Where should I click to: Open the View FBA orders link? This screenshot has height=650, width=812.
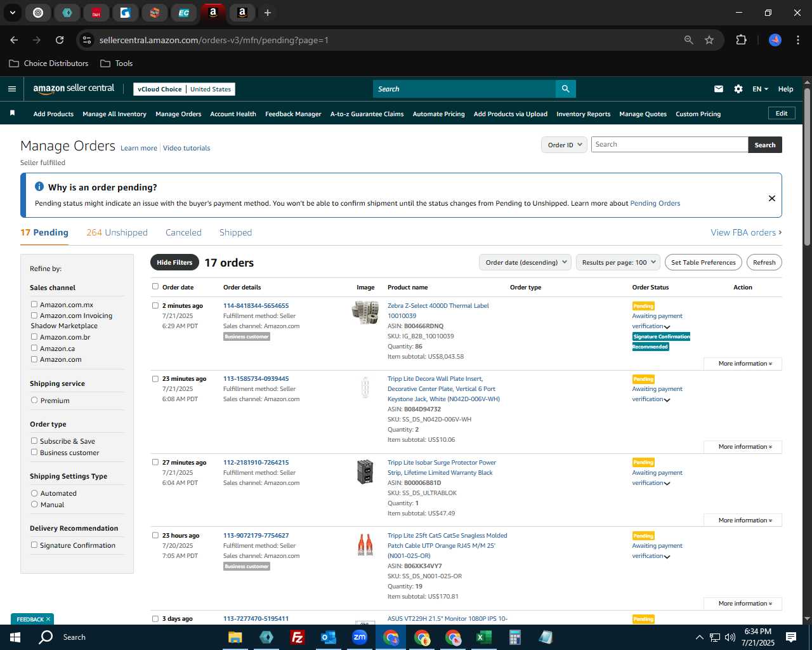coord(746,232)
